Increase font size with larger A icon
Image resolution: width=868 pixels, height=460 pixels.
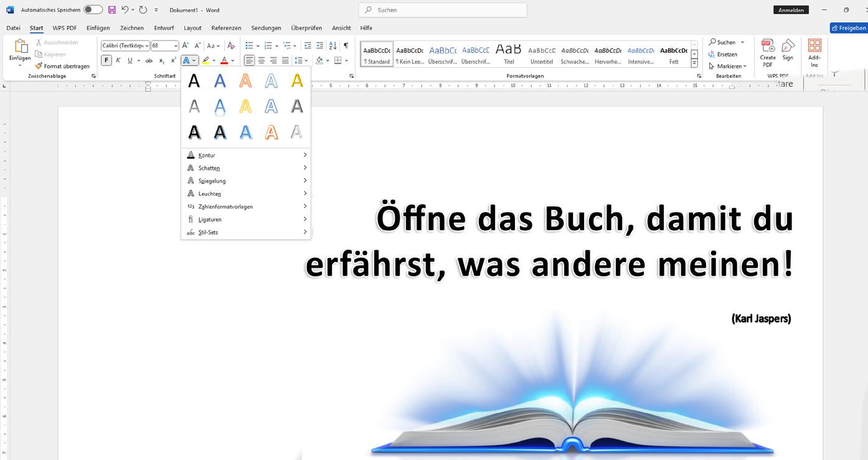tap(186, 45)
